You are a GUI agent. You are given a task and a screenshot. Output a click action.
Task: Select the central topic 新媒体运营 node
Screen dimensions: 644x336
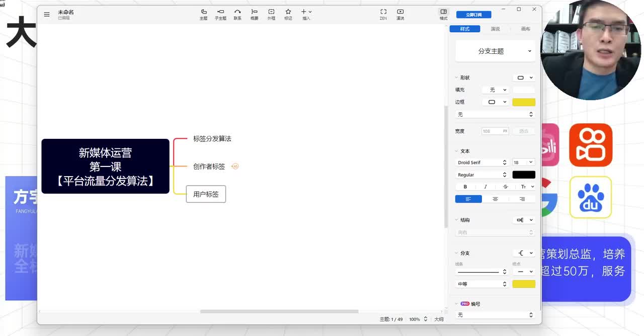105,166
